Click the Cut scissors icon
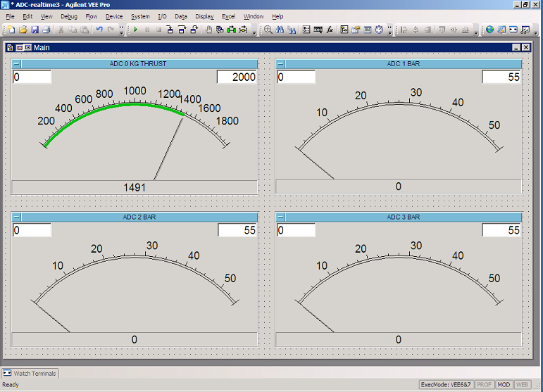The height and width of the screenshot is (392, 543). (x=61, y=30)
